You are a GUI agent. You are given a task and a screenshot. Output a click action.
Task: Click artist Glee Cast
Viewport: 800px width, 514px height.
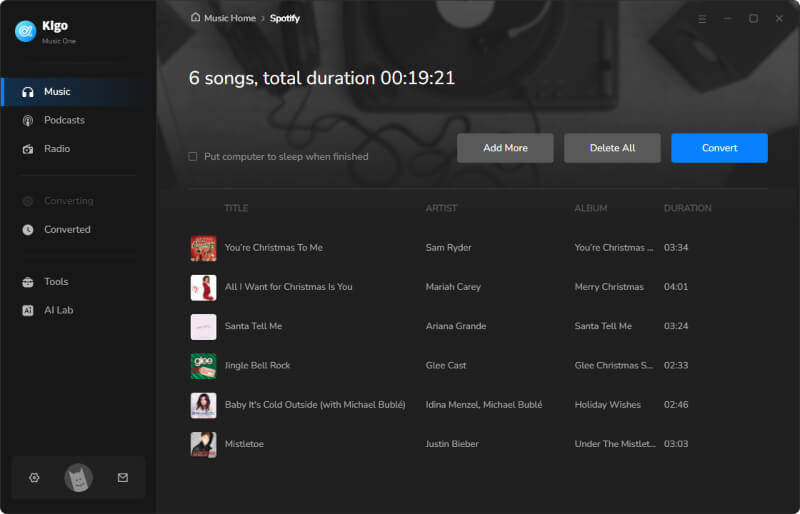(x=446, y=365)
